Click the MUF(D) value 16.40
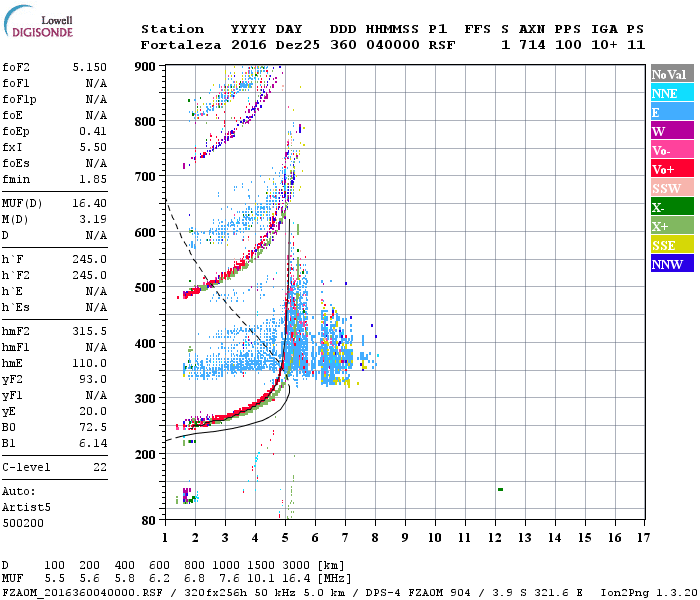 (x=90, y=204)
